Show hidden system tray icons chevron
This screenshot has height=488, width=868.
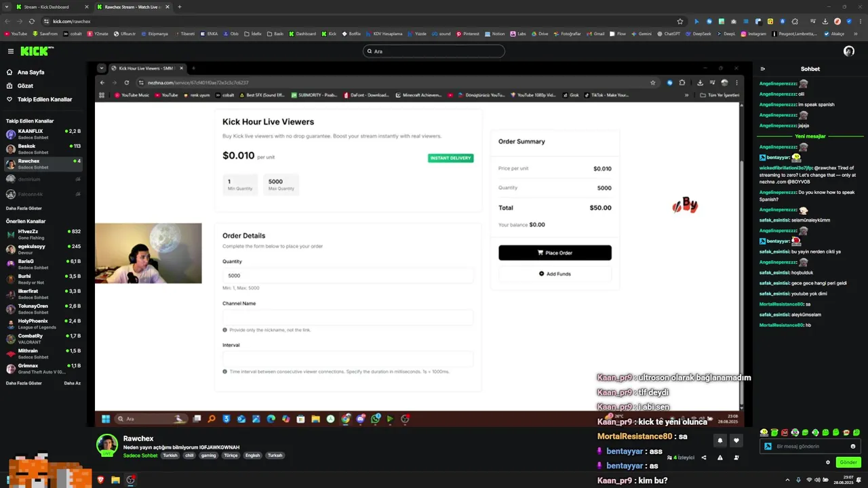[x=787, y=480]
